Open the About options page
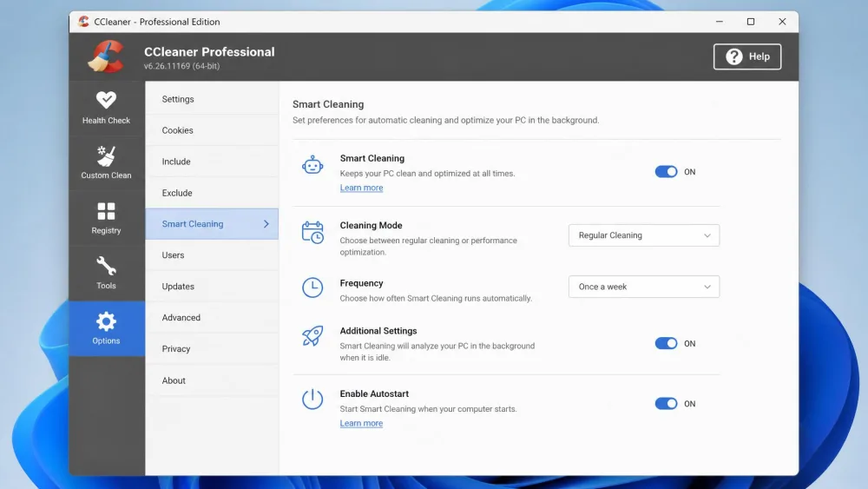This screenshot has height=489, width=868. click(212, 380)
